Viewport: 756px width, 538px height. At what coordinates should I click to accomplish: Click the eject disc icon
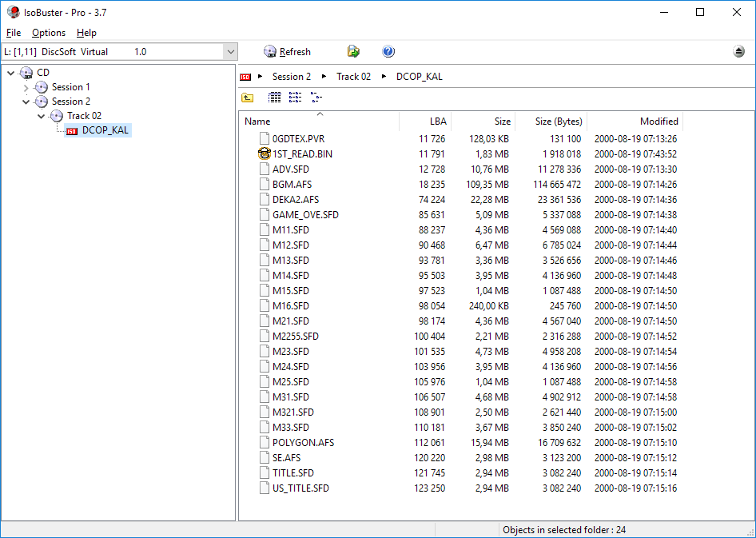(x=738, y=52)
